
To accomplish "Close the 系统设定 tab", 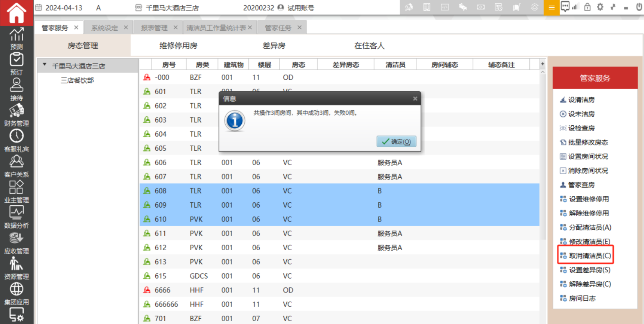I will tap(126, 27).
